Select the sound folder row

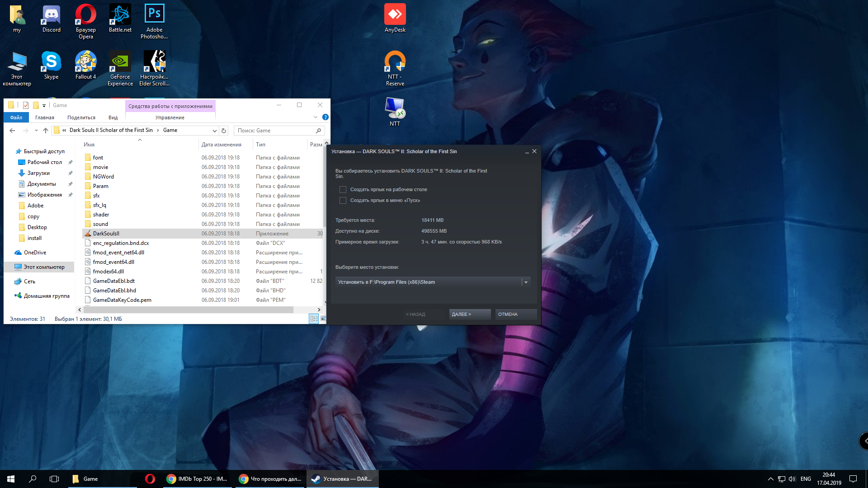[203, 224]
